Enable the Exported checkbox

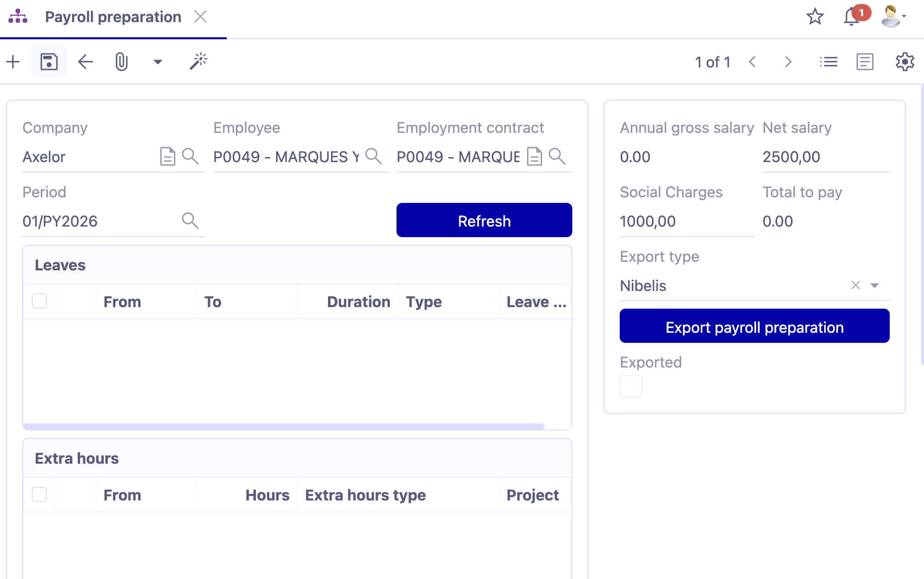coord(631,386)
